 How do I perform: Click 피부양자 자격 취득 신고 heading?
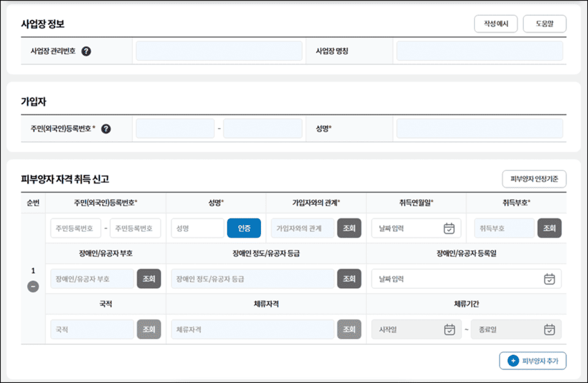tap(65, 179)
